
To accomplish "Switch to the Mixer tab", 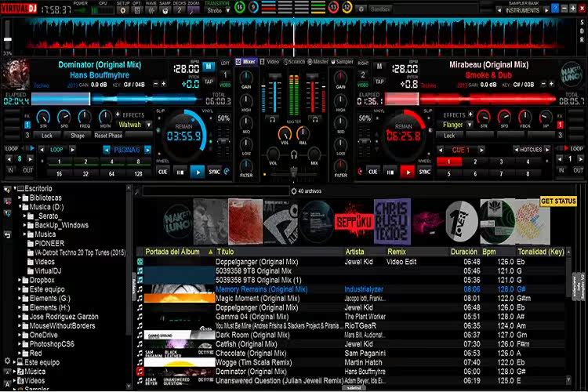I will pyautogui.click(x=245, y=61).
